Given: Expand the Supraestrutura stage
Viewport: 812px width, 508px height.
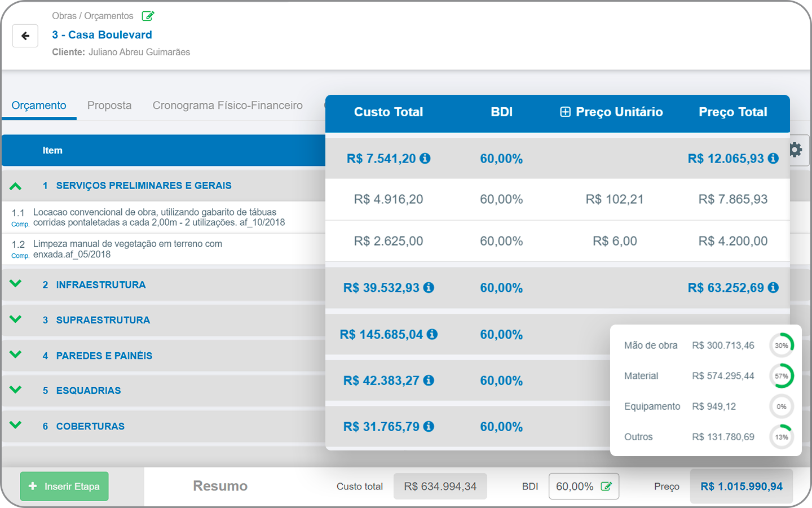Looking at the screenshot, I should pos(16,319).
